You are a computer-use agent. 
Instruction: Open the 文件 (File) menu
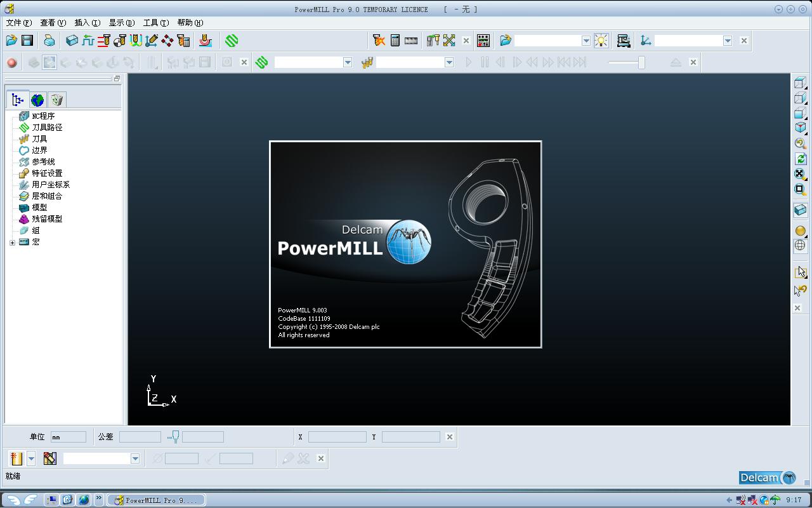18,23
